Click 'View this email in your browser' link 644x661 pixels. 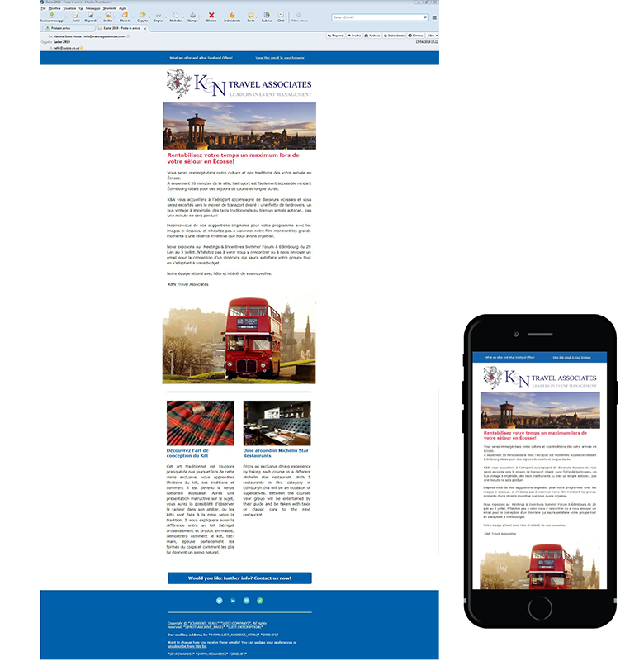click(x=279, y=58)
